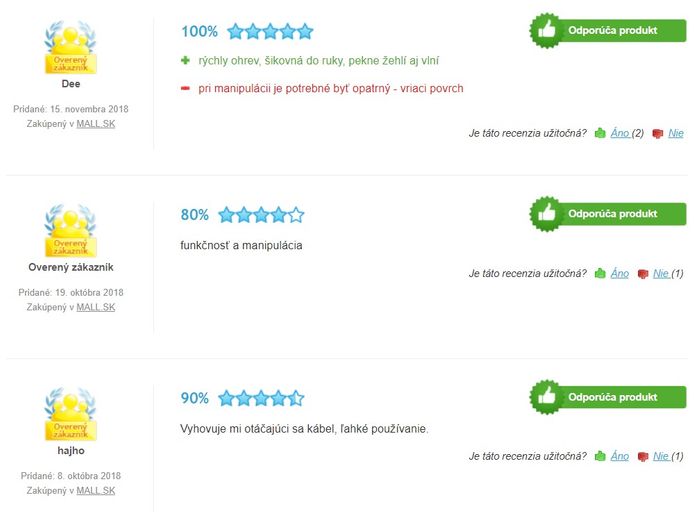The height and width of the screenshot is (512, 700).
Task: Click red thumbs-down icon in Dee's review
Action: pyautogui.click(x=657, y=133)
